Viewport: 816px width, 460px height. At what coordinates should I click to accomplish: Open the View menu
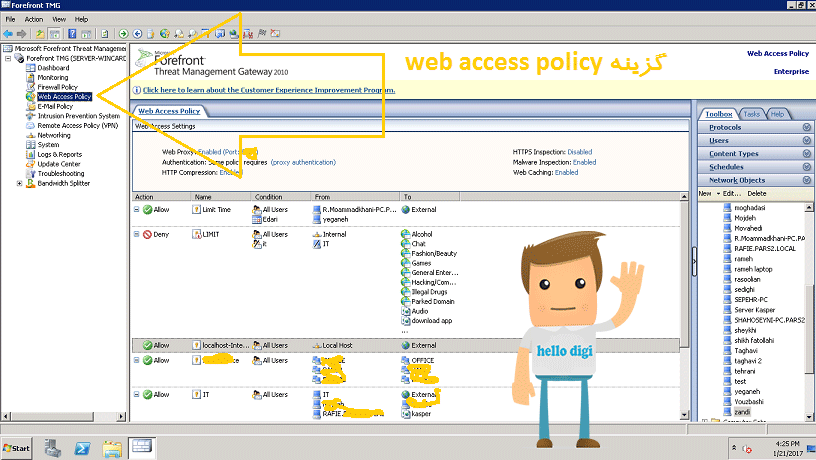(59, 19)
